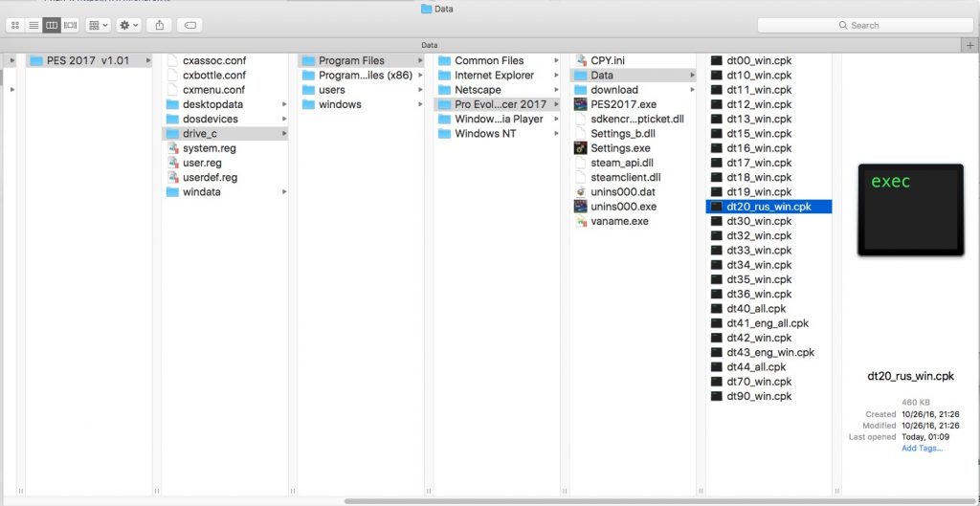Open the arrange-by dropdown

[98, 25]
